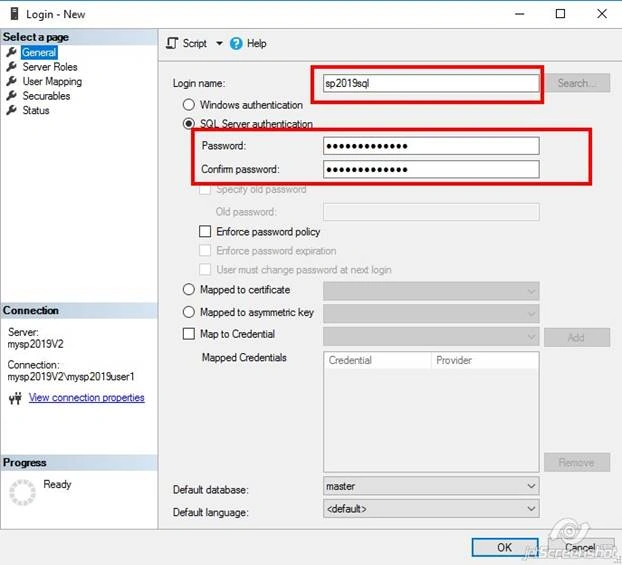
Task: Click the Ready status text
Action: coord(58,484)
